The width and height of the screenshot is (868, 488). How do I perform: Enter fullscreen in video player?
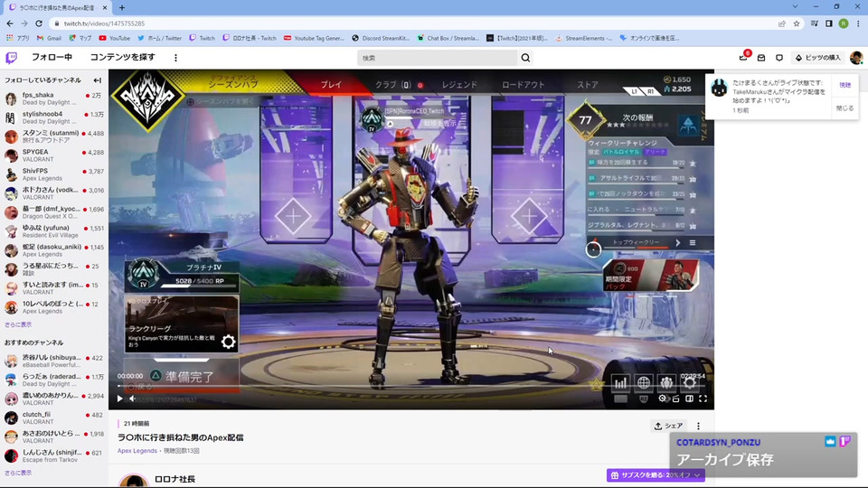(x=703, y=399)
